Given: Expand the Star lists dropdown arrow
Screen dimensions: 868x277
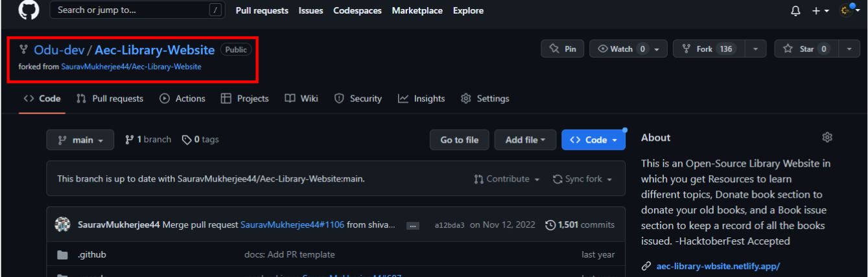Looking at the screenshot, I should click(x=849, y=49).
